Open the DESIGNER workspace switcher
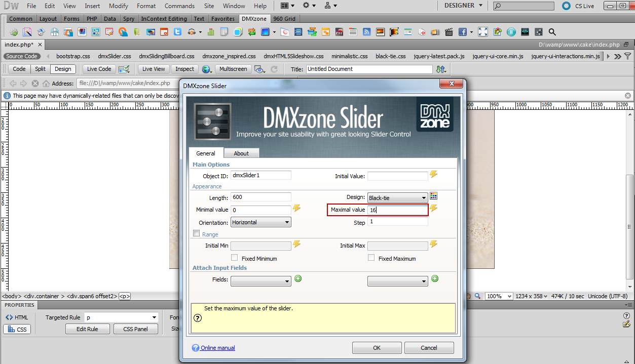This screenshot has width=635, height=364. (463, 6)
